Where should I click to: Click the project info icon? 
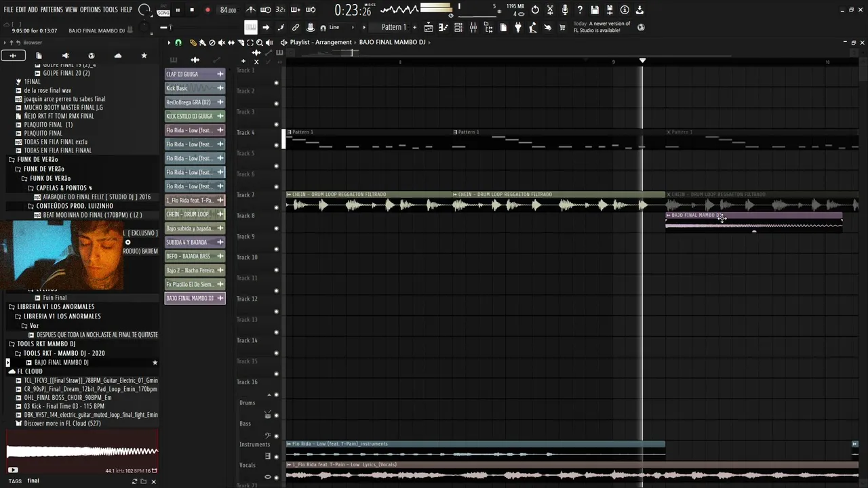[625, 10]
